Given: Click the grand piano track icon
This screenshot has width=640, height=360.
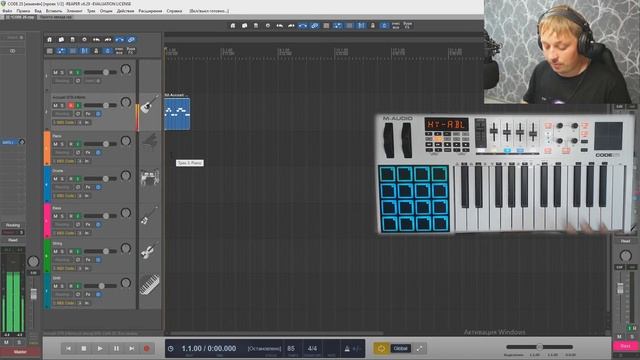Looking at the screenshot, I should coord(149,142).
